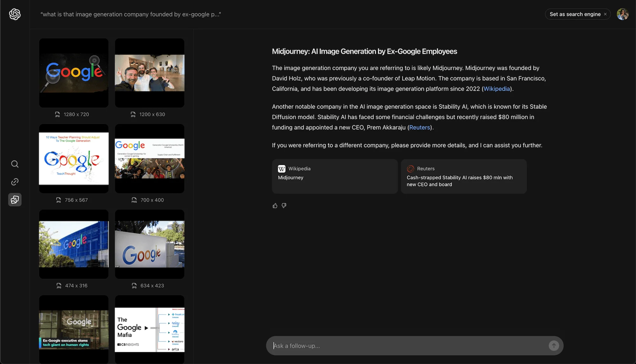The image size is (636, 364).
Task: Open the Reuters hyperlink in the answer text
Action: point(419,127)
